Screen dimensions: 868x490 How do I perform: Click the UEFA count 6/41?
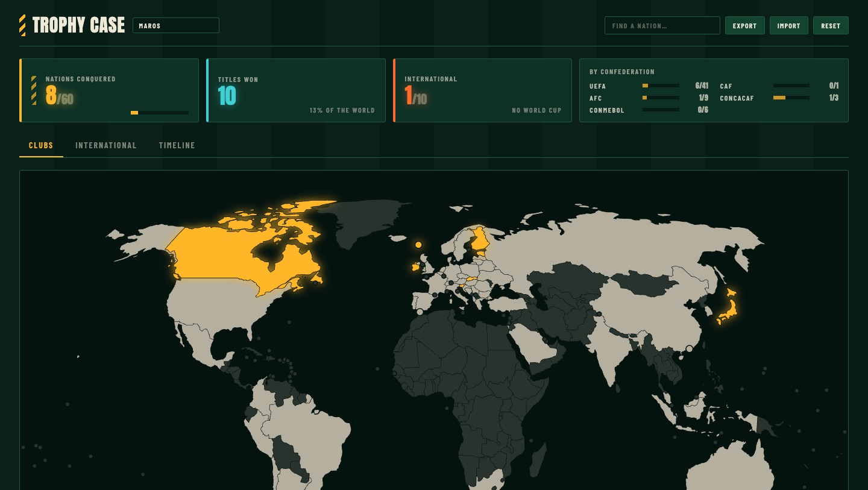point(702,86)
